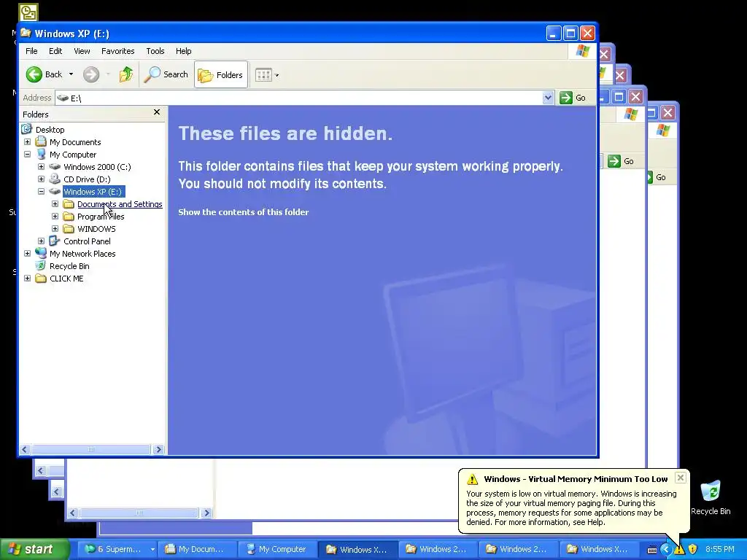Expand the Program Files folder node
This screenshot has height=560, width=747.
55,216
